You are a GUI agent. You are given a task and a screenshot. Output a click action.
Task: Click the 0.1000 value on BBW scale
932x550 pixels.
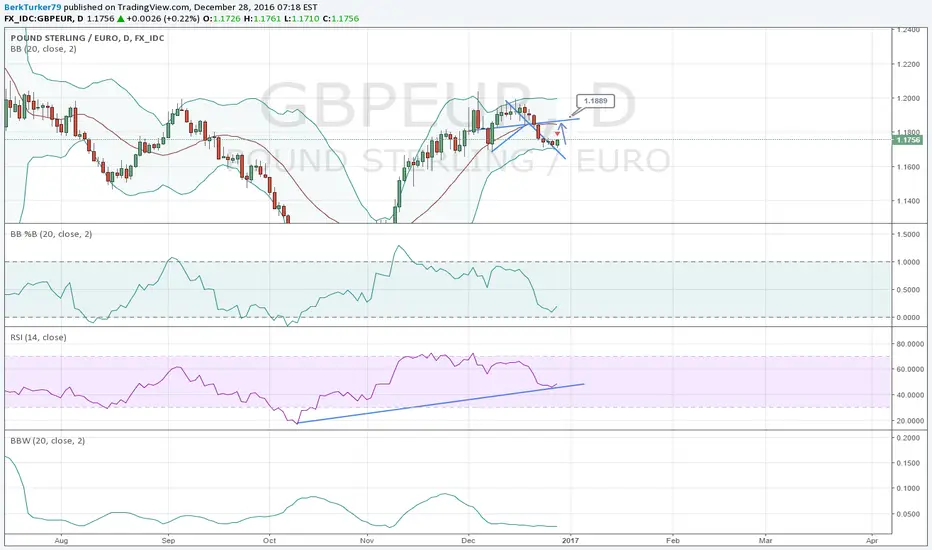[x=909, y=488]
